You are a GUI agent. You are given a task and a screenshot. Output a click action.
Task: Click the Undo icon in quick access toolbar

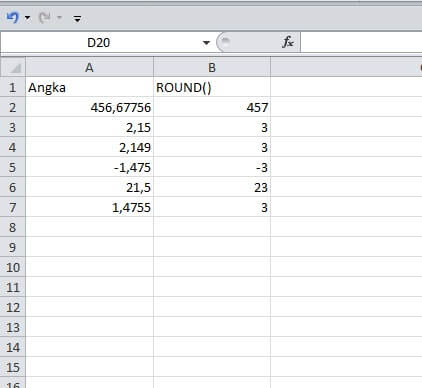click(x=13, y=17)
